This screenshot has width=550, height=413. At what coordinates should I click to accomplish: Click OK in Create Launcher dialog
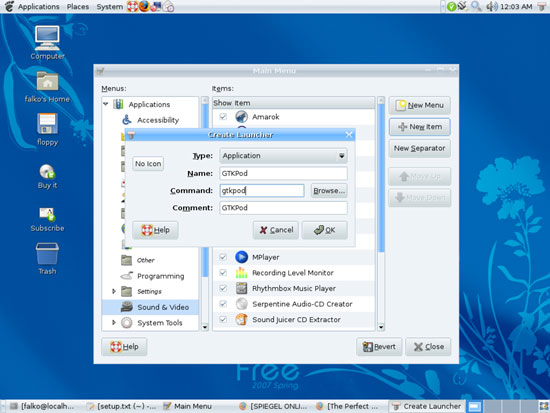pos(324,230)
